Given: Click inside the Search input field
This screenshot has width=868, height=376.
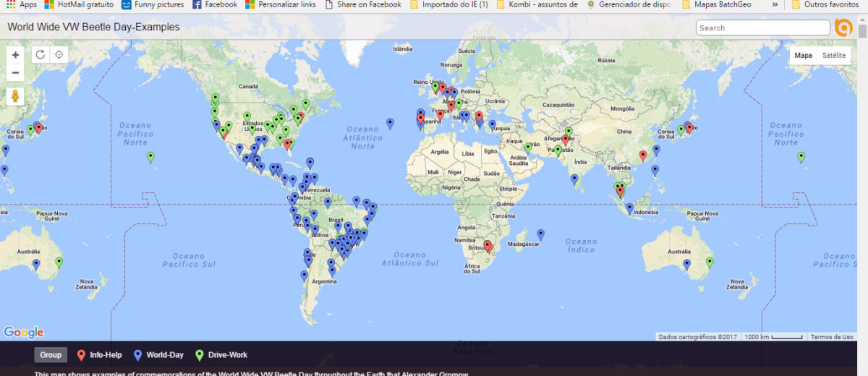Looking at the screenshot, I should tap(762, 27).
